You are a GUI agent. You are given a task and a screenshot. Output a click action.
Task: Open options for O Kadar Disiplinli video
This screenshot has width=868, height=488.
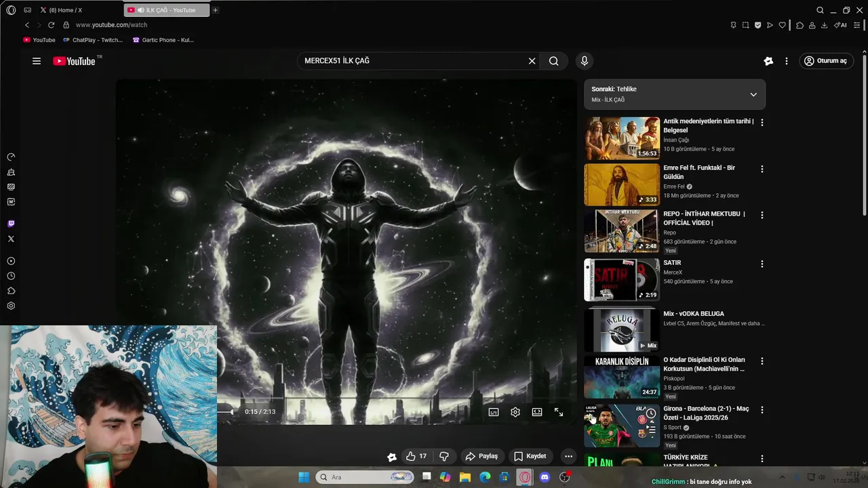click(x=762, y=361)
